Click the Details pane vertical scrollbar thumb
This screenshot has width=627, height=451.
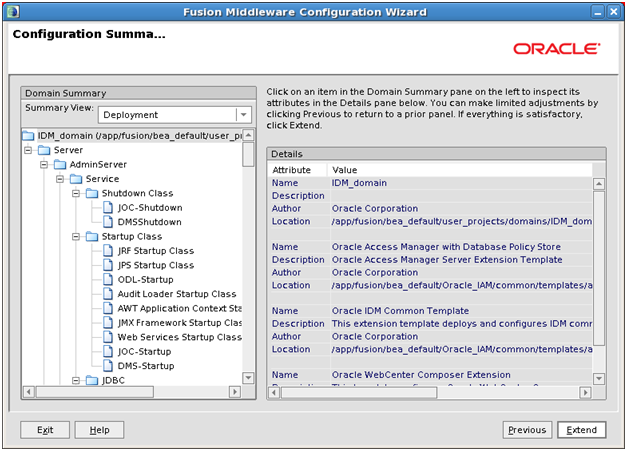599,268
